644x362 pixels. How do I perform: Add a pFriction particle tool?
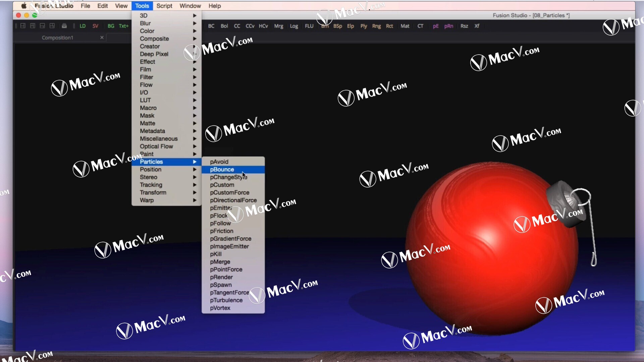coord(233,231)
